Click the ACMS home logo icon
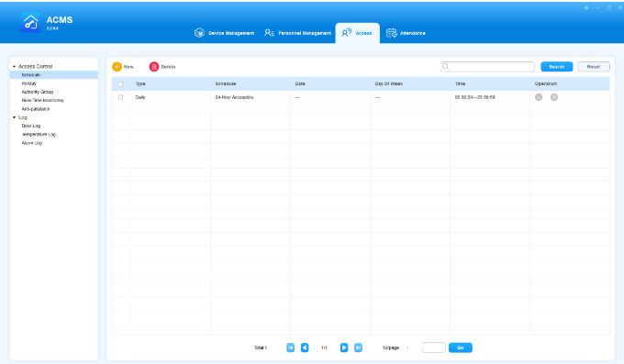This screenshot has height=364, width=624. click(x=30, y=23)
